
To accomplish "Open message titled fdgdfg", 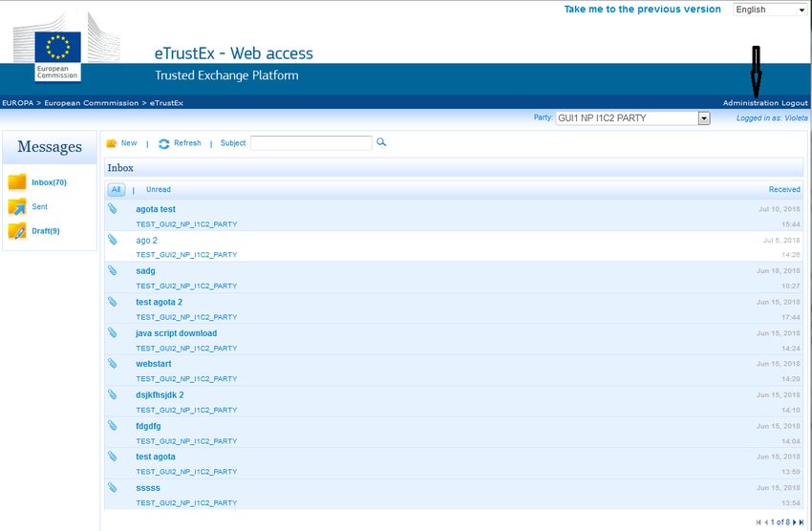I will pos(148,426).
